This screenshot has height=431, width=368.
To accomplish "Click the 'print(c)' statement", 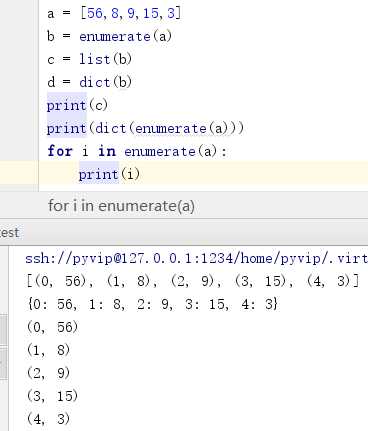I will coord(77,105).
